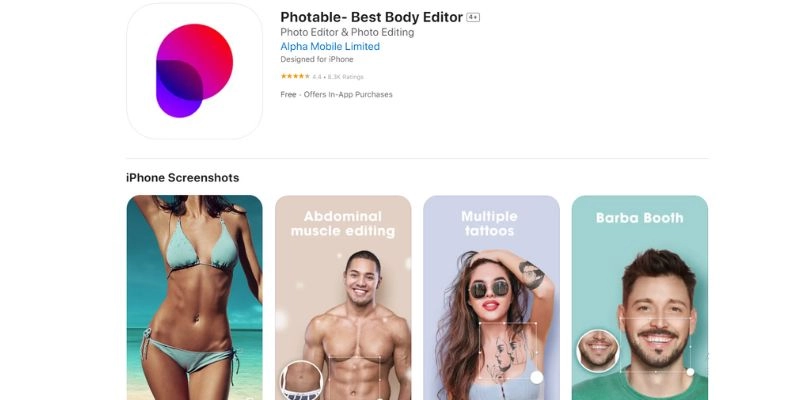Open the Abdominal muscle editing screenshot

pos(343,297)
